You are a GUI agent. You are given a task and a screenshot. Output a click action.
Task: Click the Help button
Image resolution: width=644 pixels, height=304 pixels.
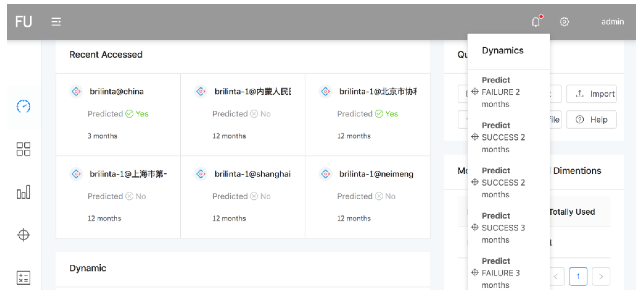pos(591,120)
